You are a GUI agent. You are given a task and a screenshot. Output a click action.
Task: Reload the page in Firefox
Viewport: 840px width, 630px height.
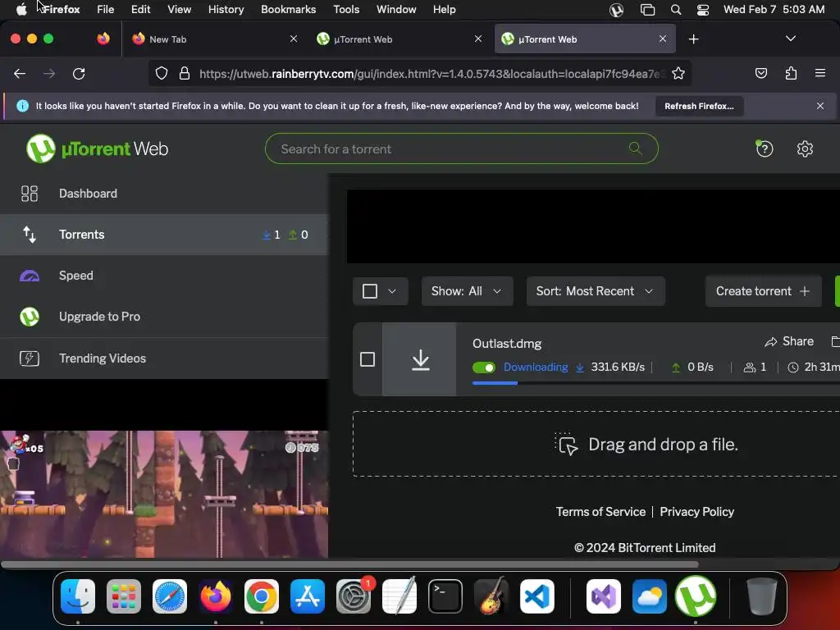coord(79,73)
